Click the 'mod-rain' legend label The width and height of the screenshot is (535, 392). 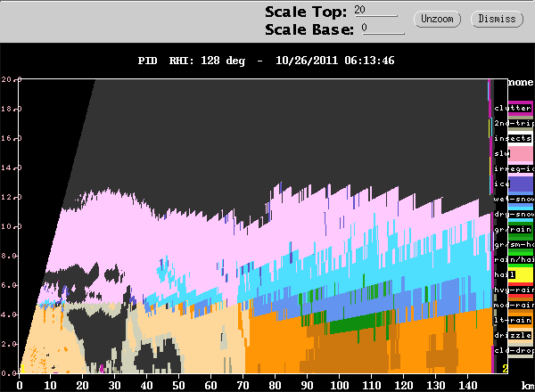[x=514, y=305]
